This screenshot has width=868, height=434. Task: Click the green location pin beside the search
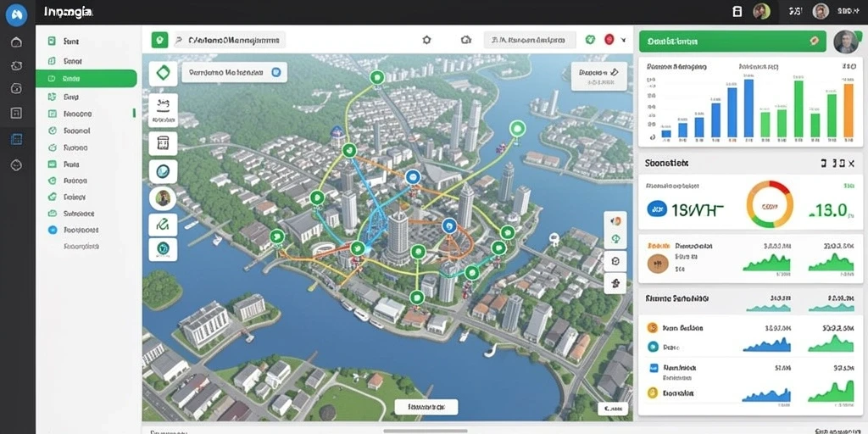pyautogui.click(x=159, y=40)
